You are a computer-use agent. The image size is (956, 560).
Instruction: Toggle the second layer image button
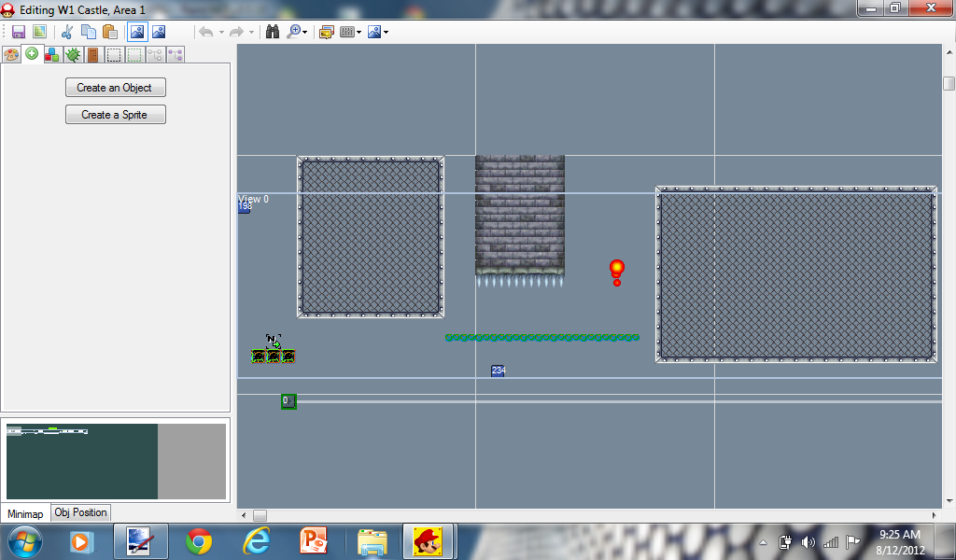click(159, 32)
